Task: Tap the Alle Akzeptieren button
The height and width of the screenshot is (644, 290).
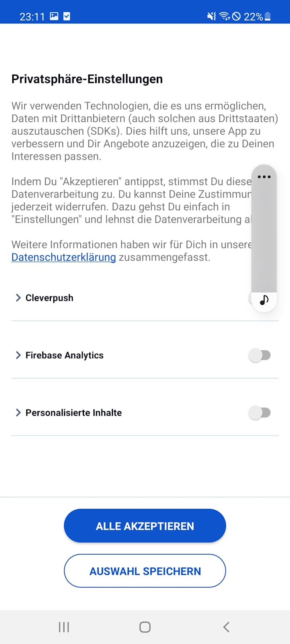Action: [145, 526]
